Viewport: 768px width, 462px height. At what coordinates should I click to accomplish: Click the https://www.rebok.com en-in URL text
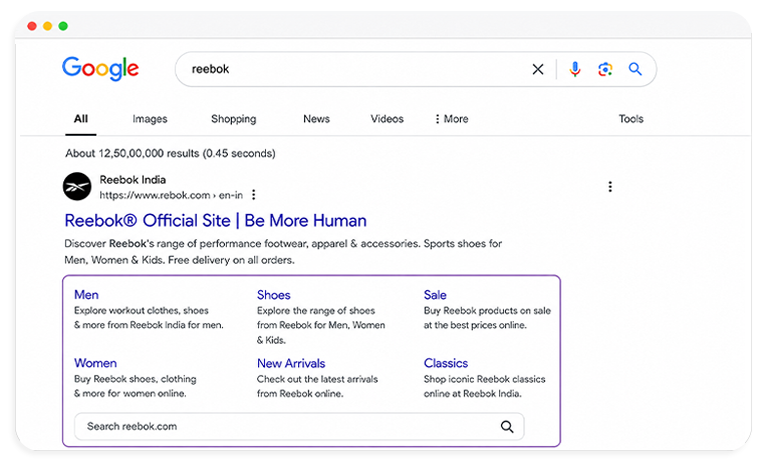click(x=171, y=195)
